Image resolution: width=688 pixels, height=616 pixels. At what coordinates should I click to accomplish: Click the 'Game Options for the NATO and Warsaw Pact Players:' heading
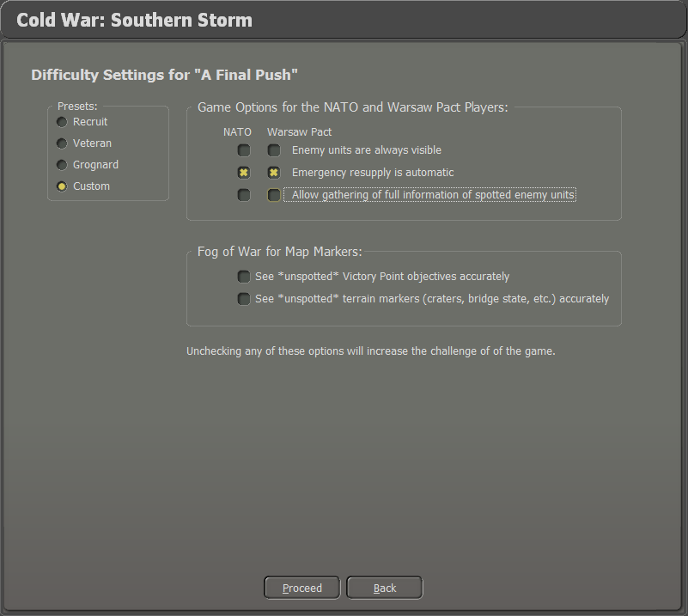(x=353, y=107)
